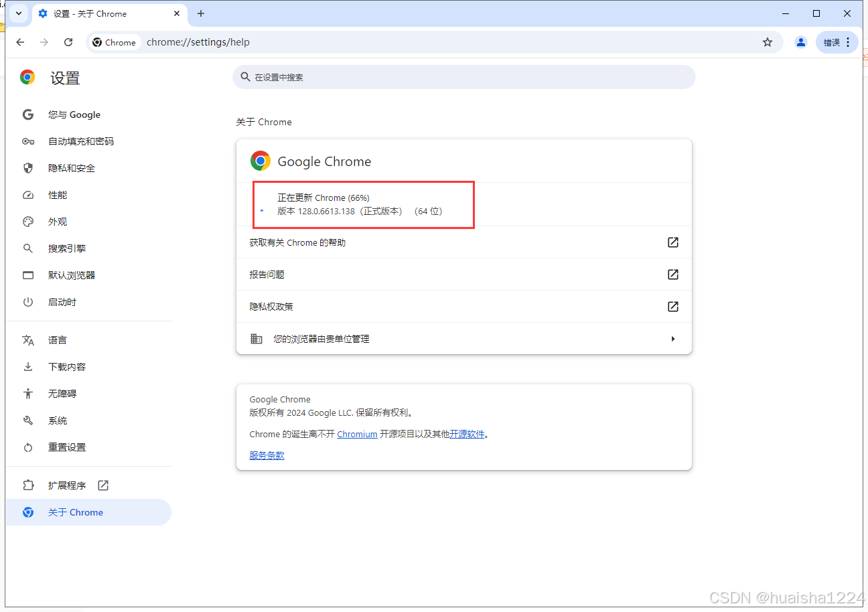868x612 pixels.
Task: Open the 开源软件 link
Action: [467, 434]
